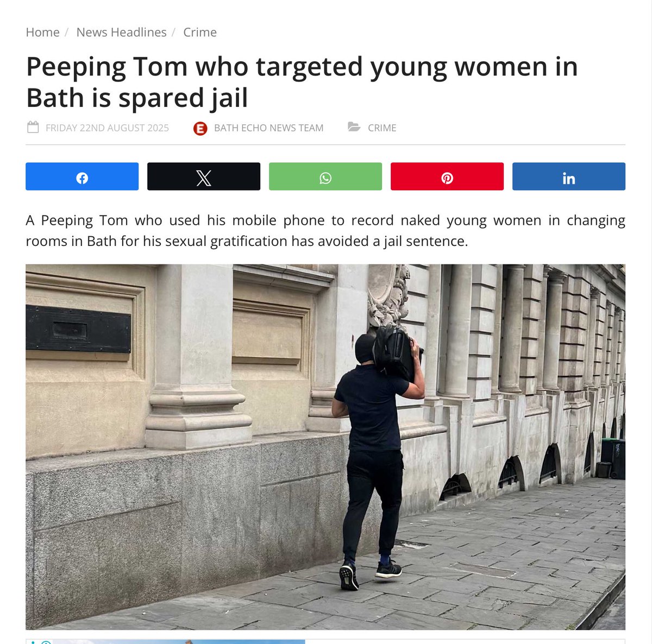Open the Bath Echo News Team author page

[269, 128]
